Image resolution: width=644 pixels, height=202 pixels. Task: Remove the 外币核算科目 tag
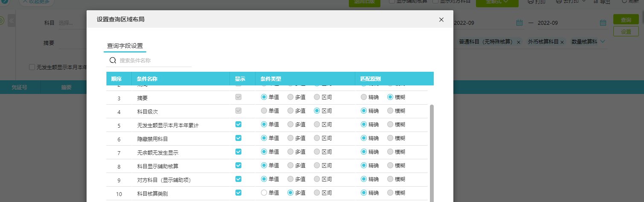coord(562,42)
